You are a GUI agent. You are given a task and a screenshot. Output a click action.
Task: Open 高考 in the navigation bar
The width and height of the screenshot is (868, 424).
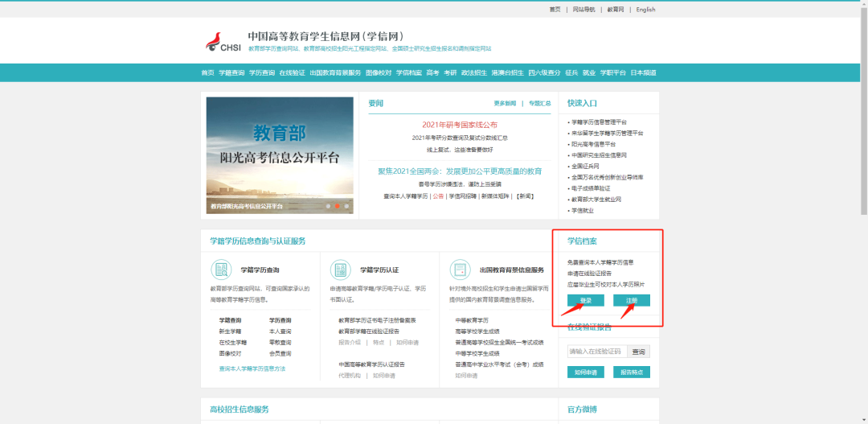pos(433,72)
